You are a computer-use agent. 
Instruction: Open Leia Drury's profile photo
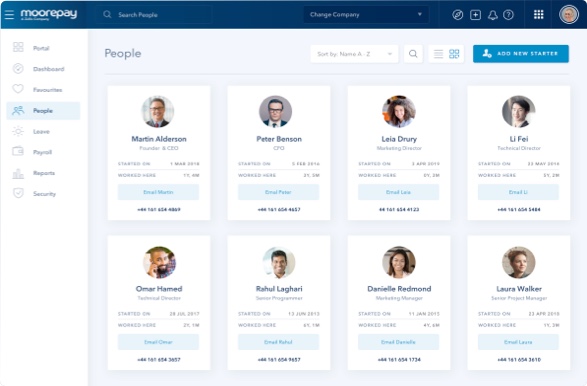399,112
